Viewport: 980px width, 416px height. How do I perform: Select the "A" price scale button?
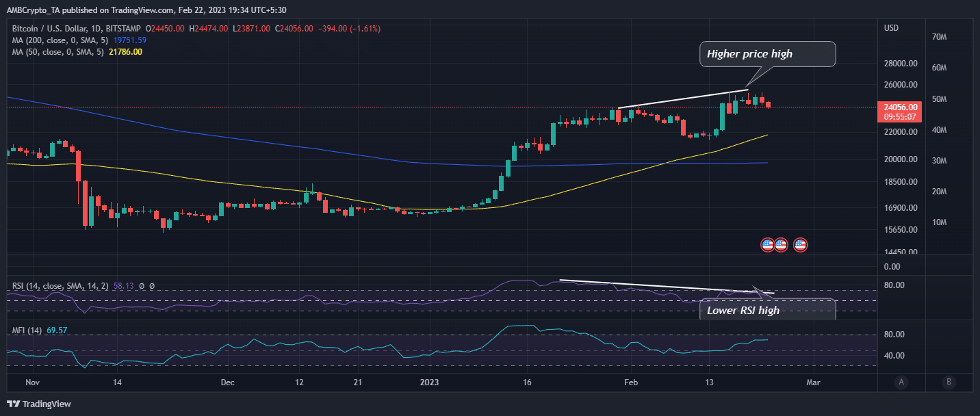[x=901, y=383]
